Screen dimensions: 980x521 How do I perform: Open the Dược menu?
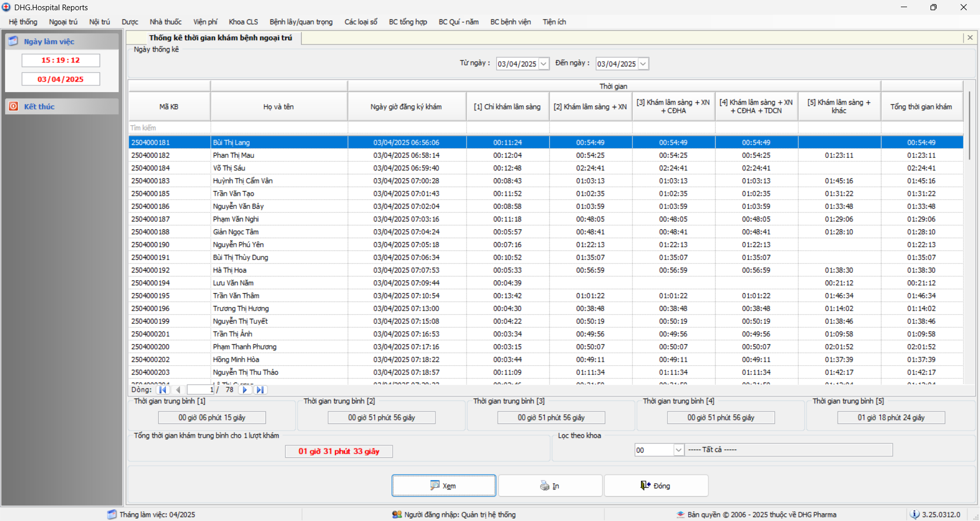point(130,22)
